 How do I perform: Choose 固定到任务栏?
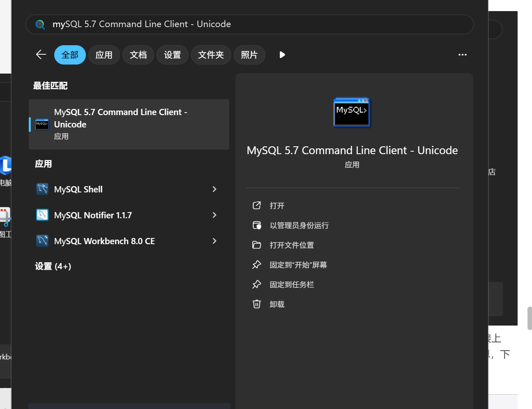[x=292, y=284]
